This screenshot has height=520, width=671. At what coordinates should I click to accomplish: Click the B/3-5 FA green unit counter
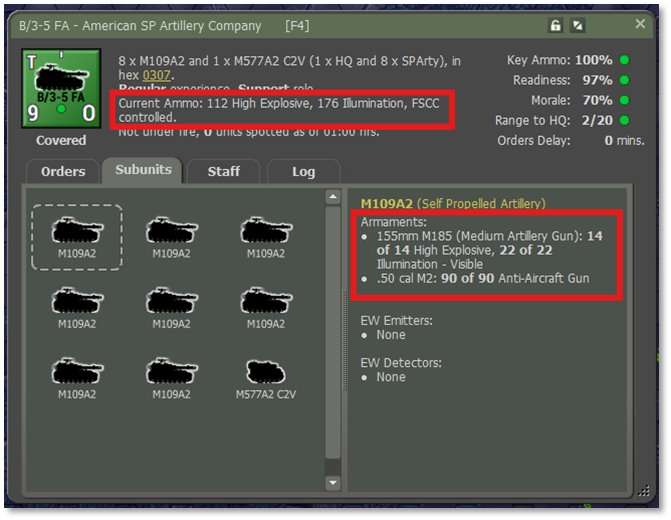coord(61,90)
